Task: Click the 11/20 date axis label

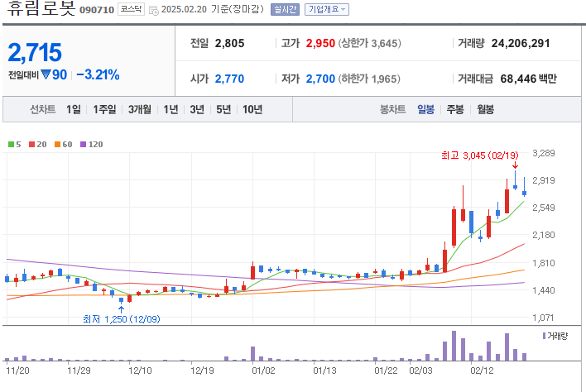Action: tap(17, 370)
